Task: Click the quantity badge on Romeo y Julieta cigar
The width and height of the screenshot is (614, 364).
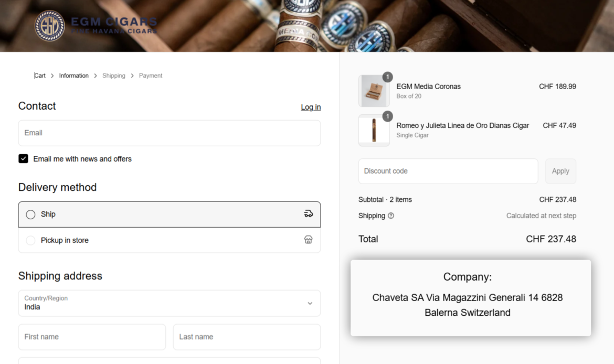Action: click(x=388, y=116)
